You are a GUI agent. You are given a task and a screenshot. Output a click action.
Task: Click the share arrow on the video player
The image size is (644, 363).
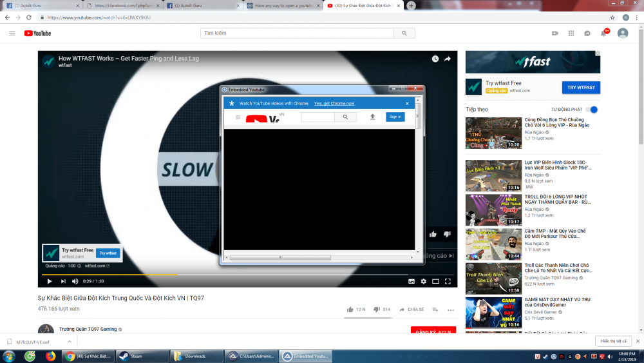click(x=448, y=59)
